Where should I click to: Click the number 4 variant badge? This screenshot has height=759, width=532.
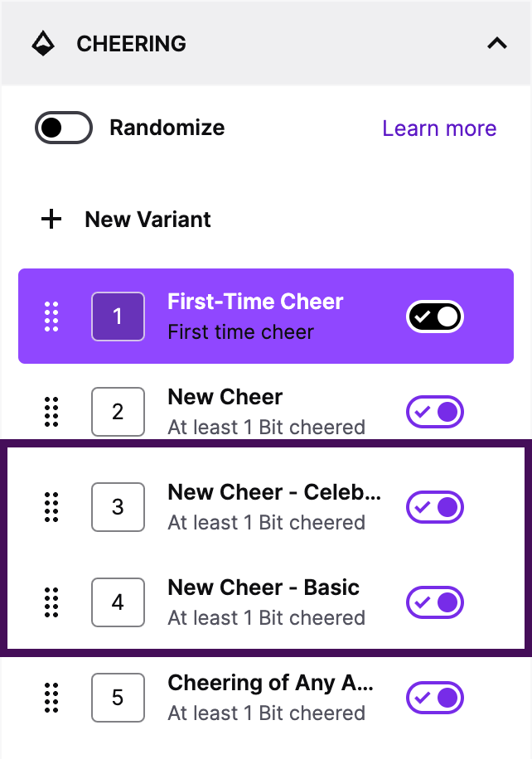[118, 602]
